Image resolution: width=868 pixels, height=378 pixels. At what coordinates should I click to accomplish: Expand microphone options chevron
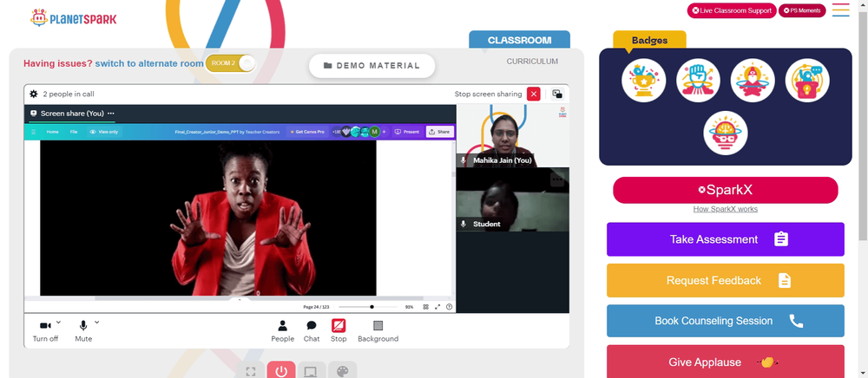tap(97, 323)
